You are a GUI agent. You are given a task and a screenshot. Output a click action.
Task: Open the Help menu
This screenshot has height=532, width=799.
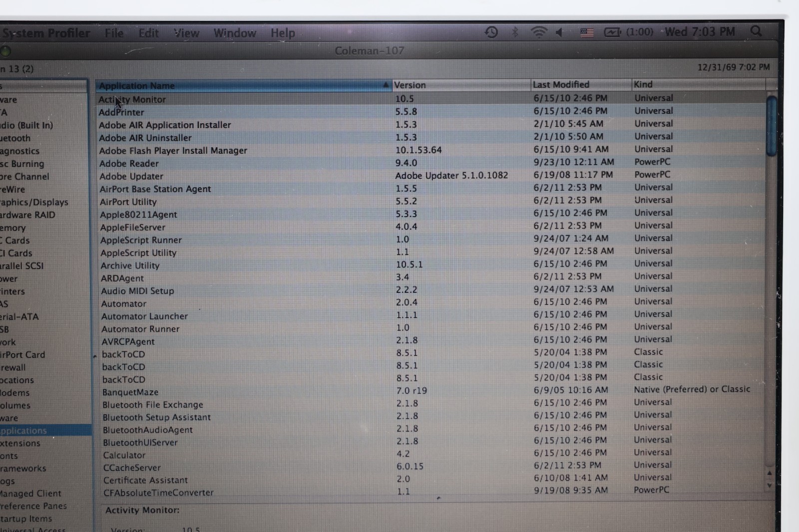coord(283,33)
